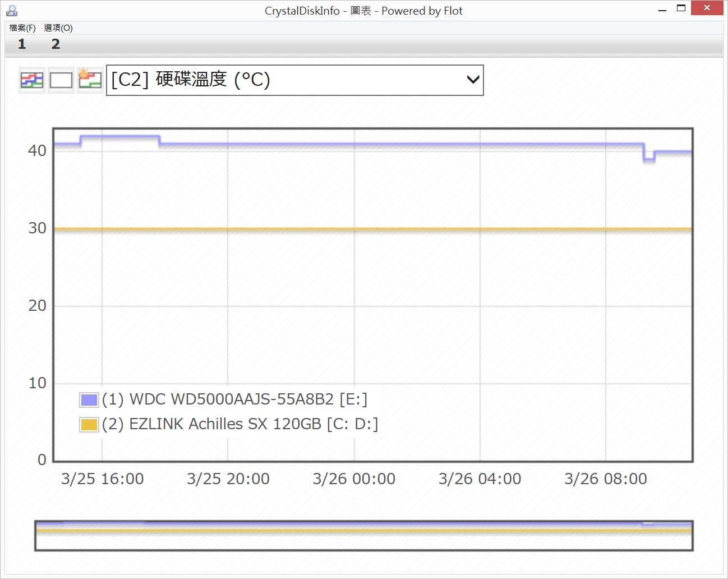This screenshot has width=728, height=579.
Task: Close the CrystalDiskInfo graph window
Action: coord(707,8)
